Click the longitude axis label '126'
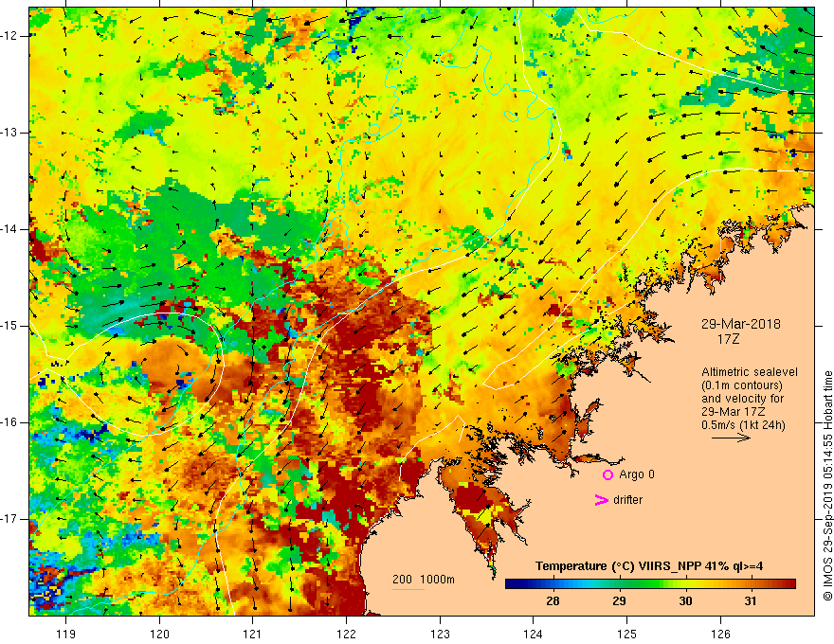 click(x=720, y=634)
